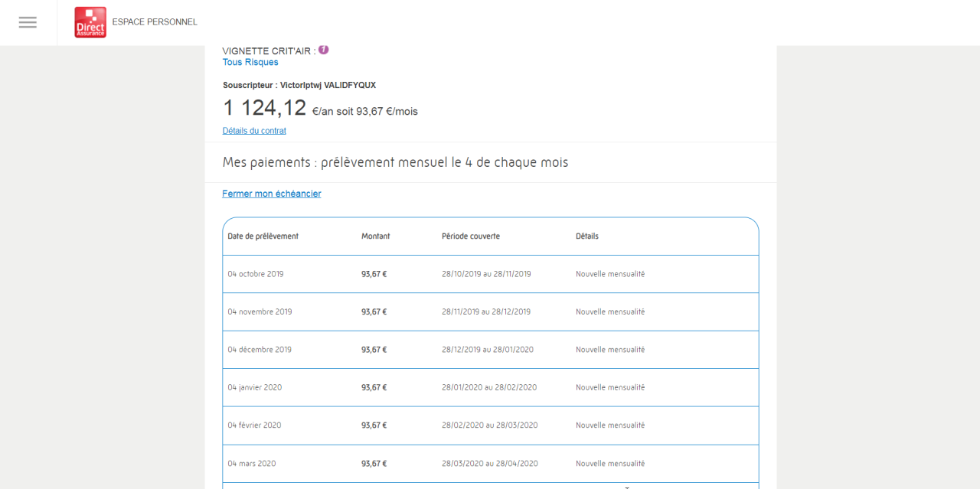Click 93,67 € amount in January row

click(374, 388)
